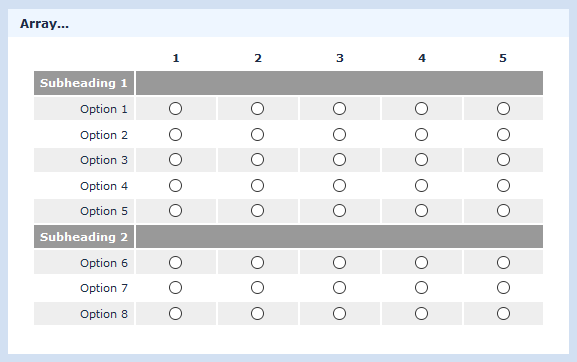Select rating 1 for Option 7

(x=176, y=288)
